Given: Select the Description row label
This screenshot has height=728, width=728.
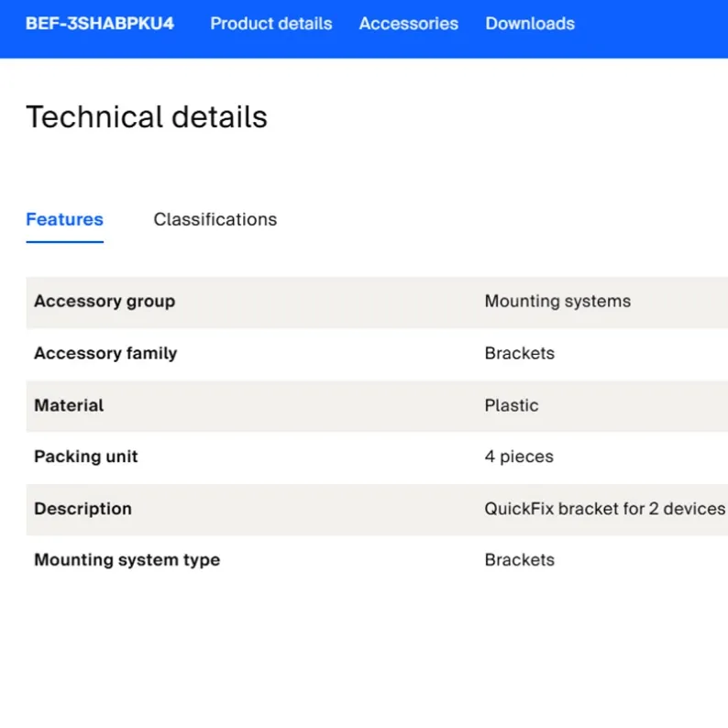Looking at the screenshot, I should pos(83,509).
